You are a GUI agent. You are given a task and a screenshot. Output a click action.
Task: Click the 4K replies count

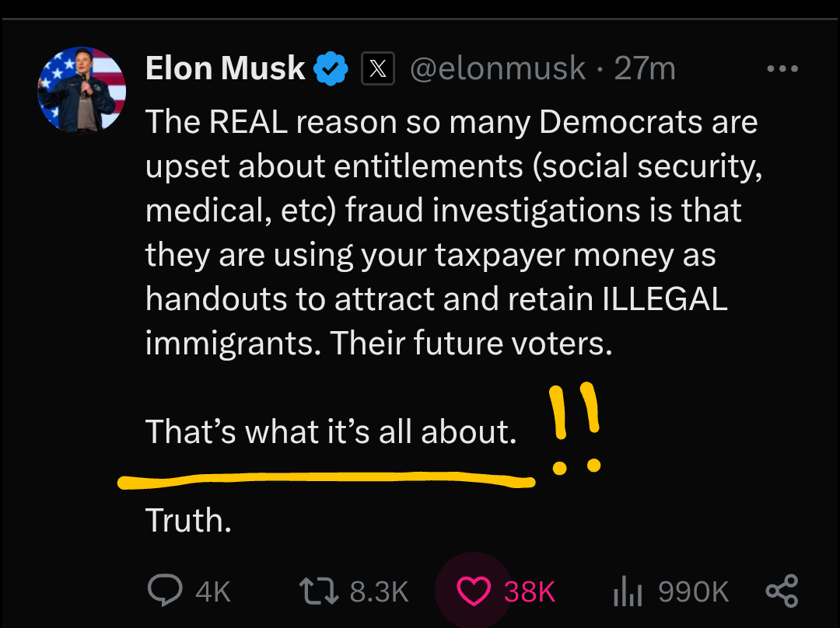(x=213, y=592)
